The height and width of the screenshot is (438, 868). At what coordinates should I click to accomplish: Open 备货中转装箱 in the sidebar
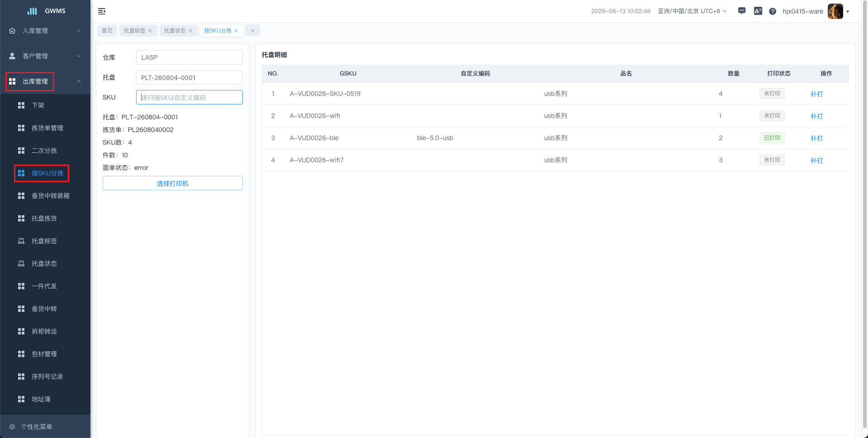pyautogui.click(x=45, y=196)
